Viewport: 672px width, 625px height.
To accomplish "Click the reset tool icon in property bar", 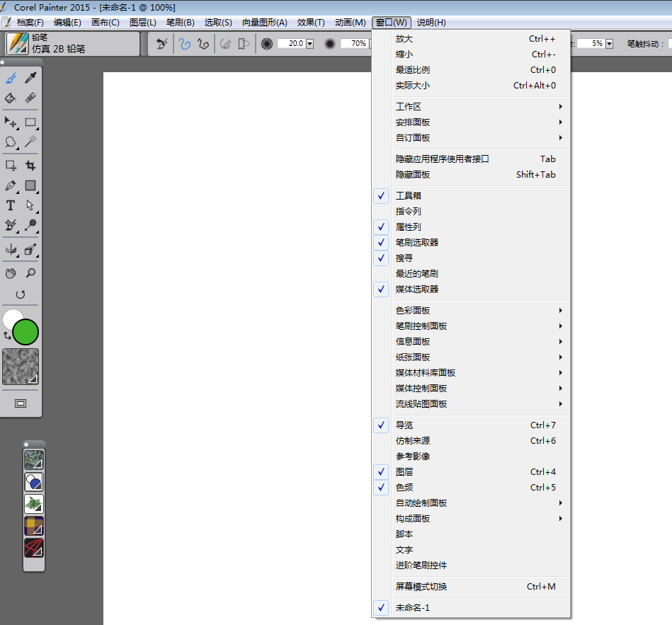I will (x=161, y=44).
